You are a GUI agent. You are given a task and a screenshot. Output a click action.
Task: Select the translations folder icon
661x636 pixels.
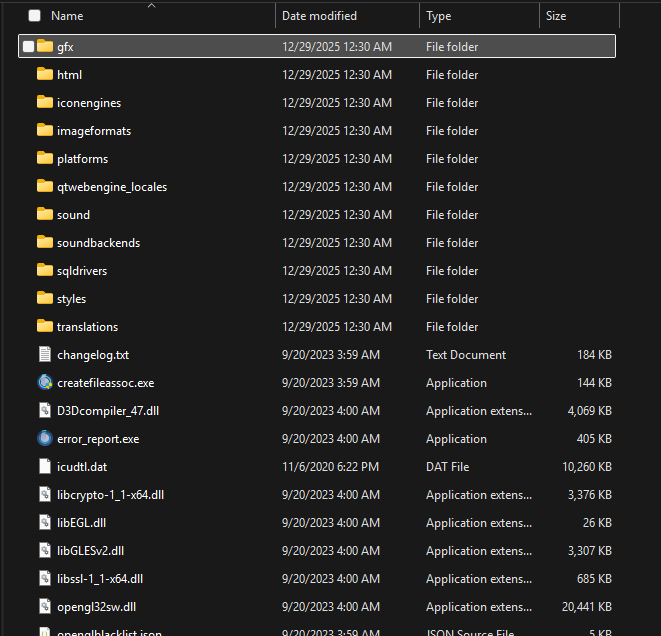[x=45, y=326]
